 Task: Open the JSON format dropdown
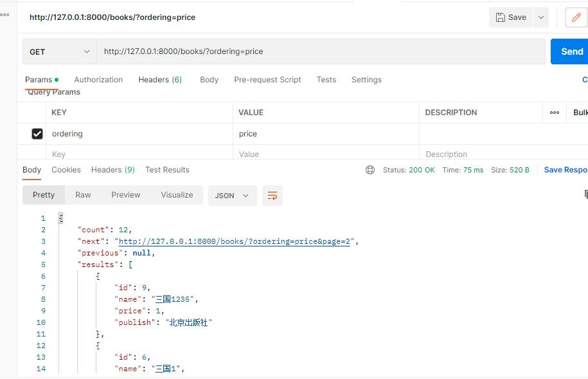click(x=232, y=196)
